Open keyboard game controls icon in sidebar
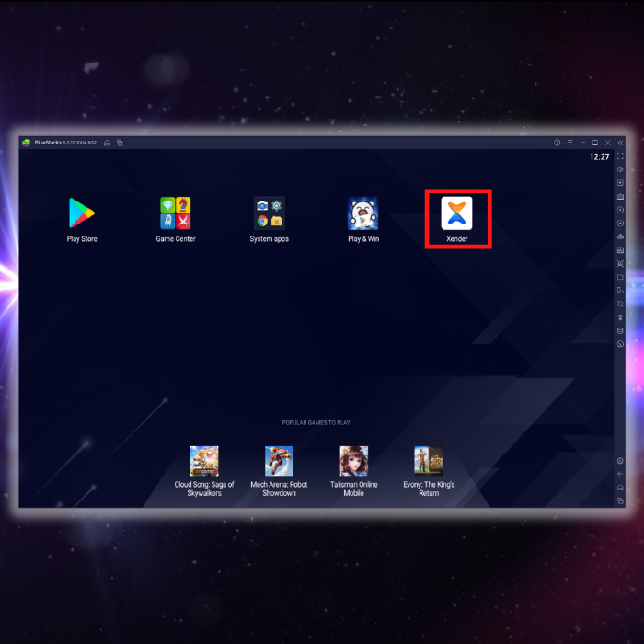The image size is (644, 644). 621,196
